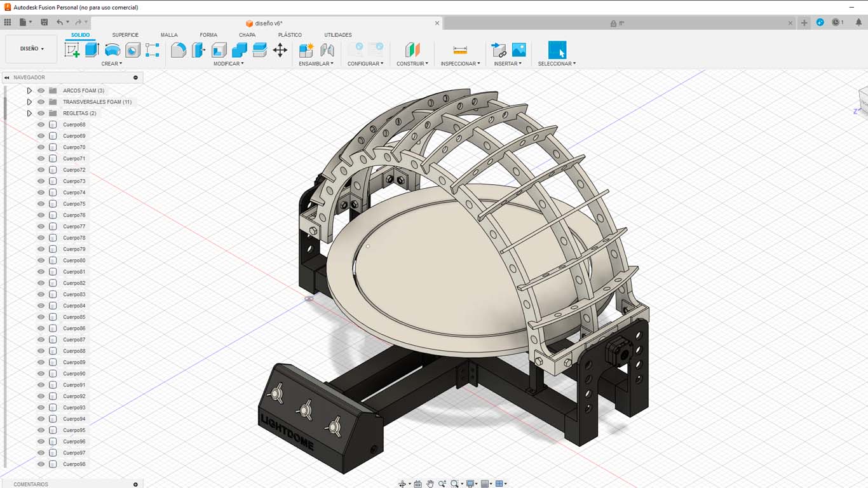Open the SELECCIONAR dropdown menu
The height and width of the screenshot is (488, 868).
[557, 64]
